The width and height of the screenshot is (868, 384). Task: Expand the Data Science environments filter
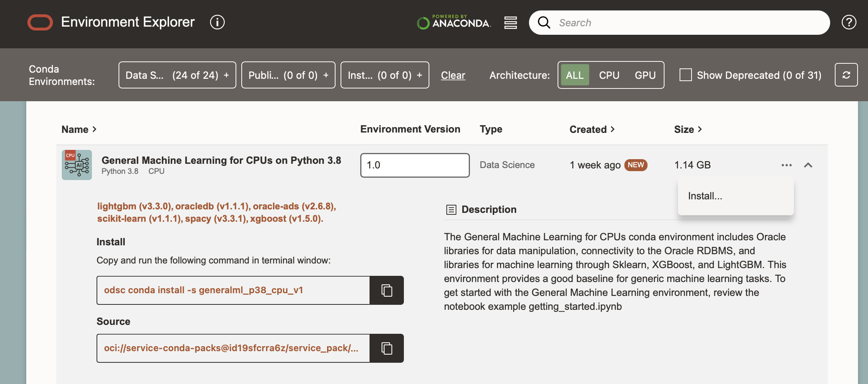(177, 75)
